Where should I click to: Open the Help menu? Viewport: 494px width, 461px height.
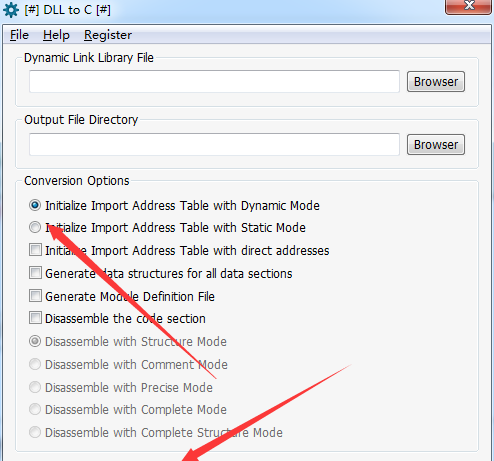[56, 35]
